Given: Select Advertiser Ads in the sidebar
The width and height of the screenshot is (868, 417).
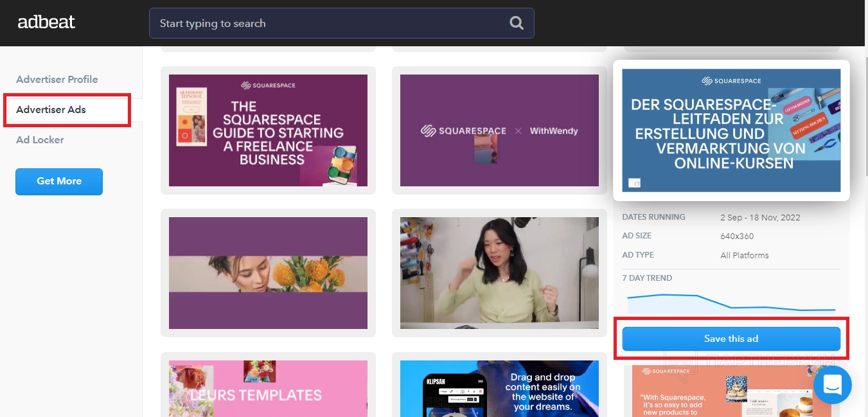Looking at the screenshot, I should coord(51,110).
